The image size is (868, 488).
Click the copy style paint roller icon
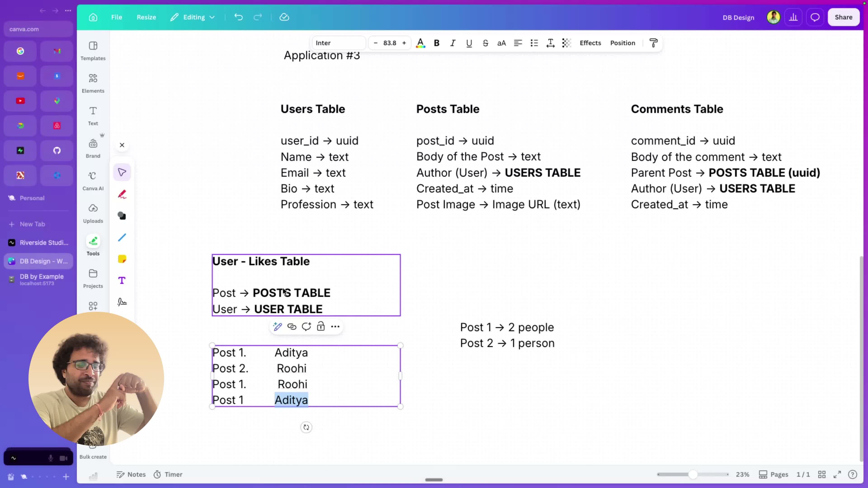(653, 43)
